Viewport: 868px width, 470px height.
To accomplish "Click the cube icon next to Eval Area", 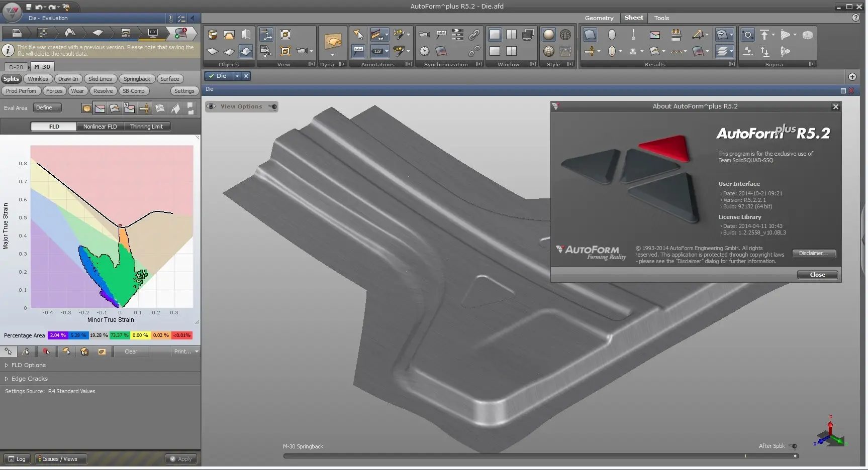I will tap(87, 108).
